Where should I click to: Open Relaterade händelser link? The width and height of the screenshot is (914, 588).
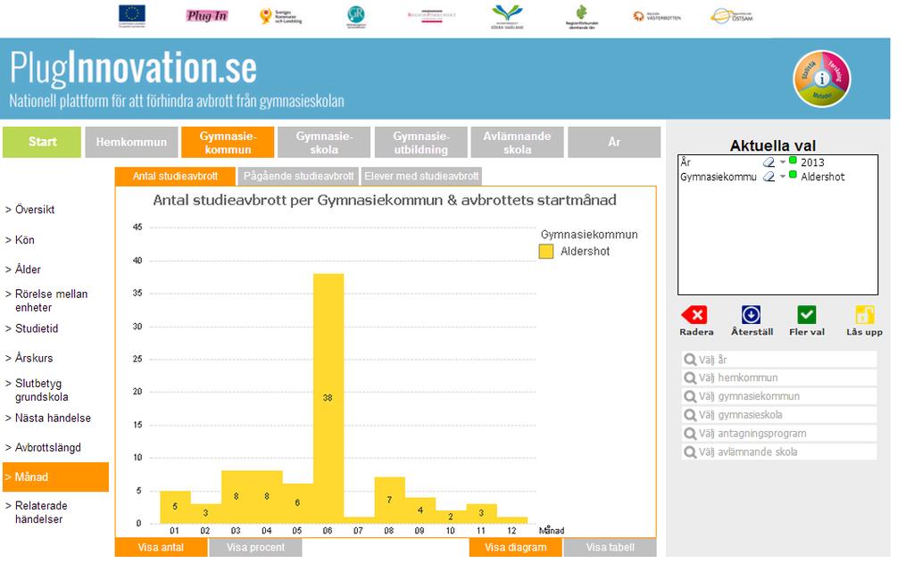click(41, 512)
